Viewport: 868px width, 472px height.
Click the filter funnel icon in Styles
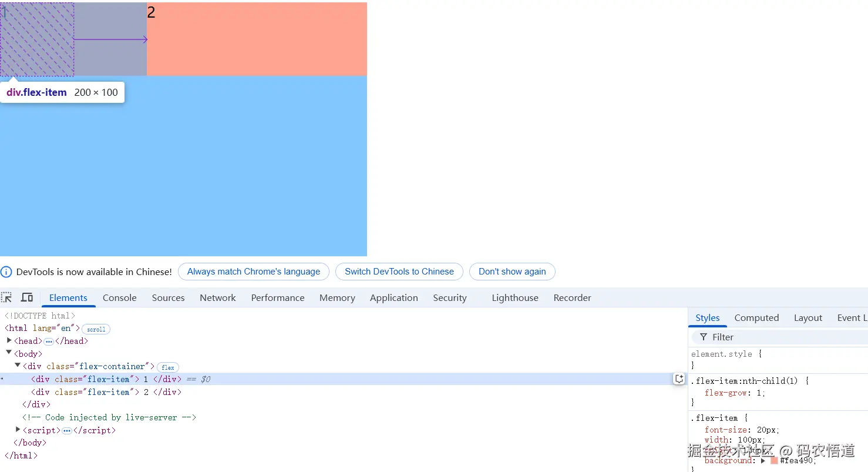pos(703,337)
